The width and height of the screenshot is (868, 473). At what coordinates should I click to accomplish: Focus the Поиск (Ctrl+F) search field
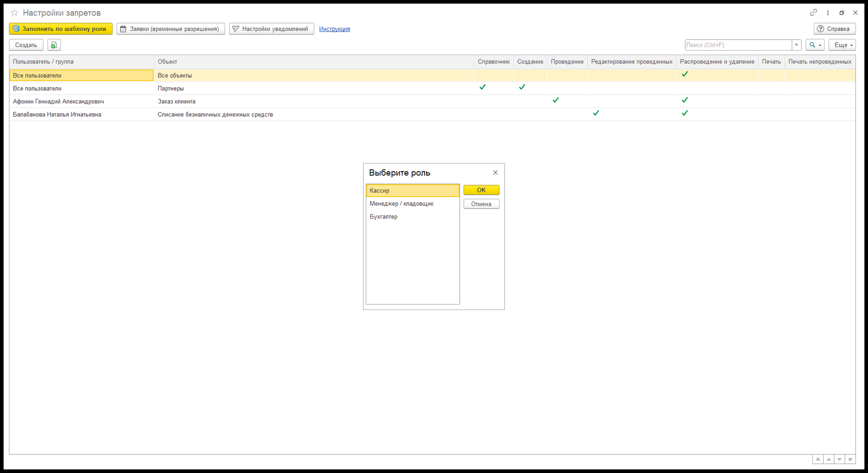(x=738, y=45)
